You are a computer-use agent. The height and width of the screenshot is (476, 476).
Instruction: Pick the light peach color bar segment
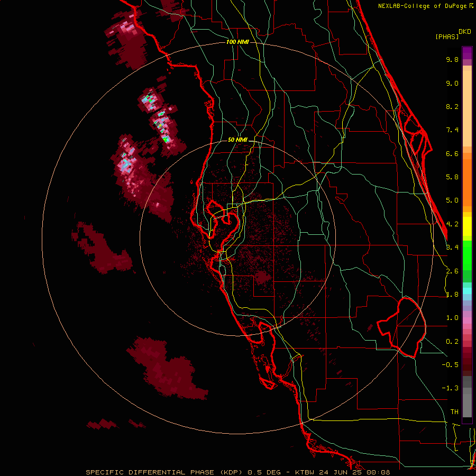tap(467, 108)
